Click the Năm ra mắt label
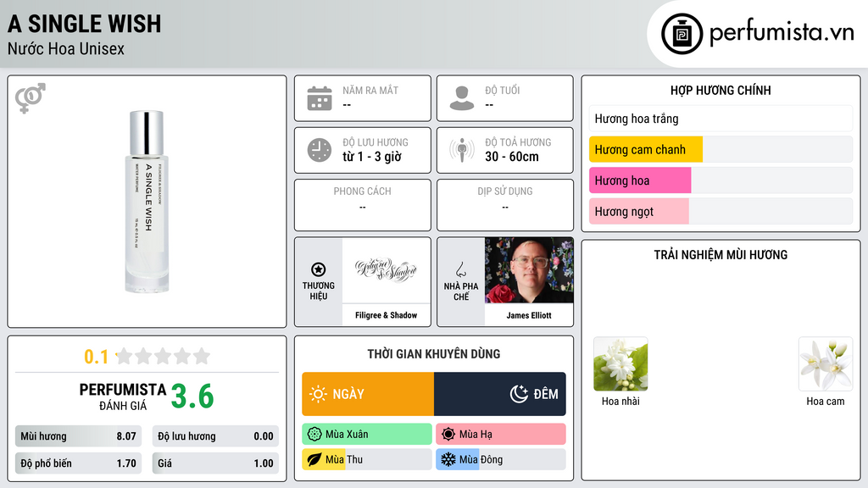The height and width of the screenshot is (488, 868). [x=370, y=90]
